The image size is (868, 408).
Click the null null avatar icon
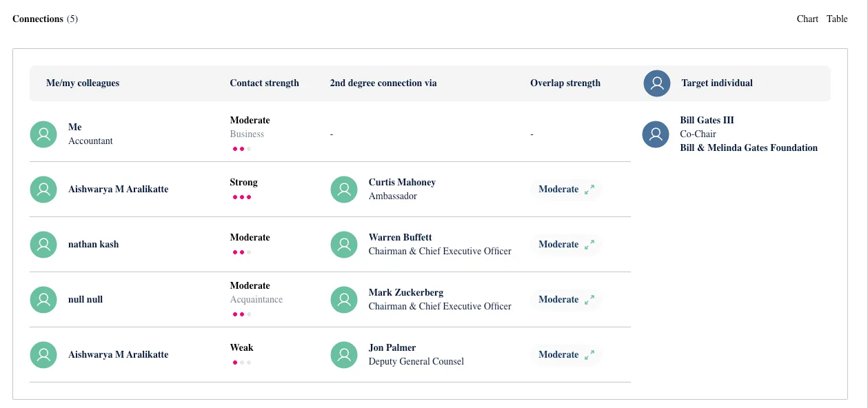43,300
